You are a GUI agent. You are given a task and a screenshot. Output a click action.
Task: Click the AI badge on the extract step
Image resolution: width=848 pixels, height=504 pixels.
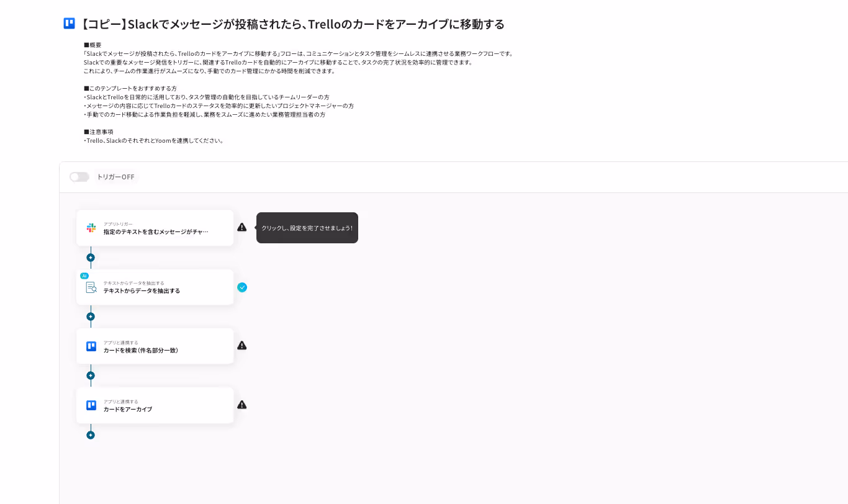click(x=84, y=276)
